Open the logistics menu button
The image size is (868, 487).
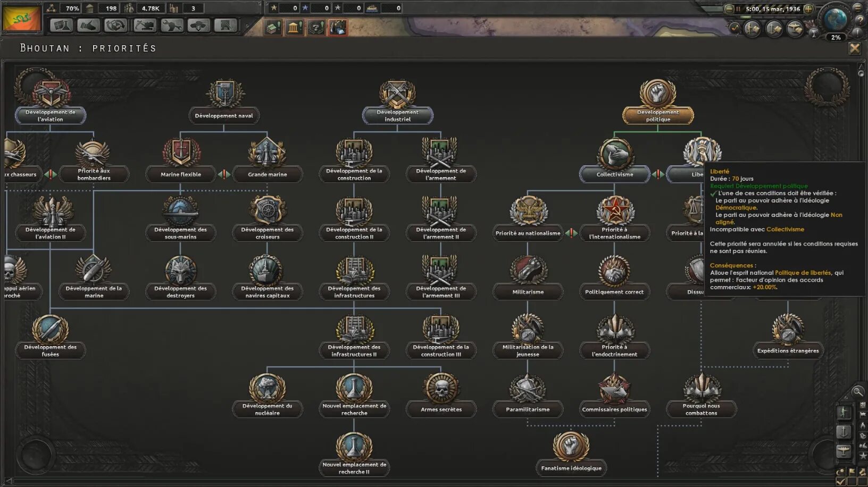coord(226,25)
